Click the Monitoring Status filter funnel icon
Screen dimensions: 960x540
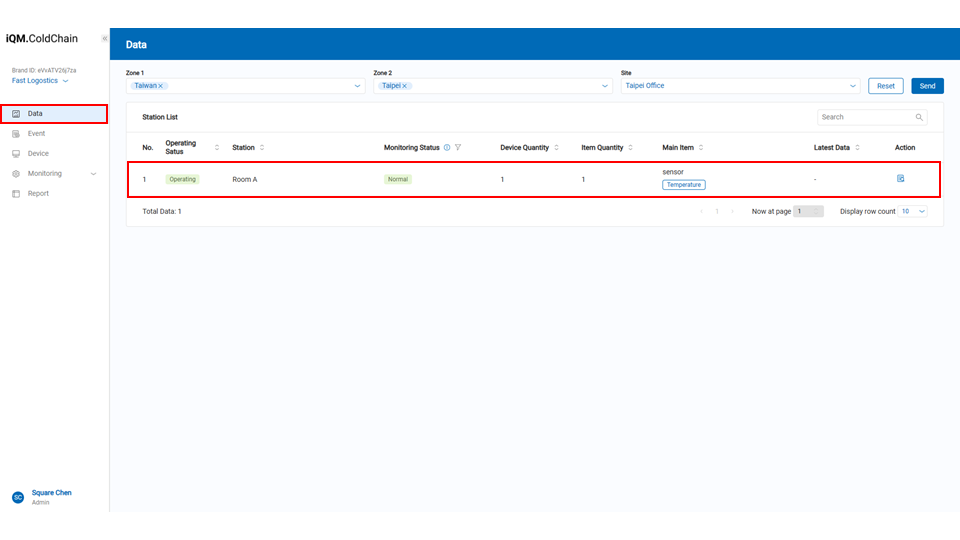click(x=458, y=148)
